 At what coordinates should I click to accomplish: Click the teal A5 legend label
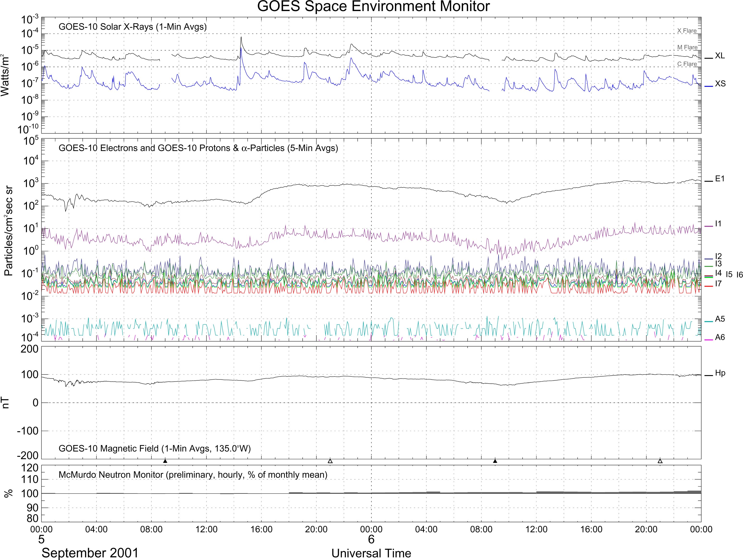(720, 319)
